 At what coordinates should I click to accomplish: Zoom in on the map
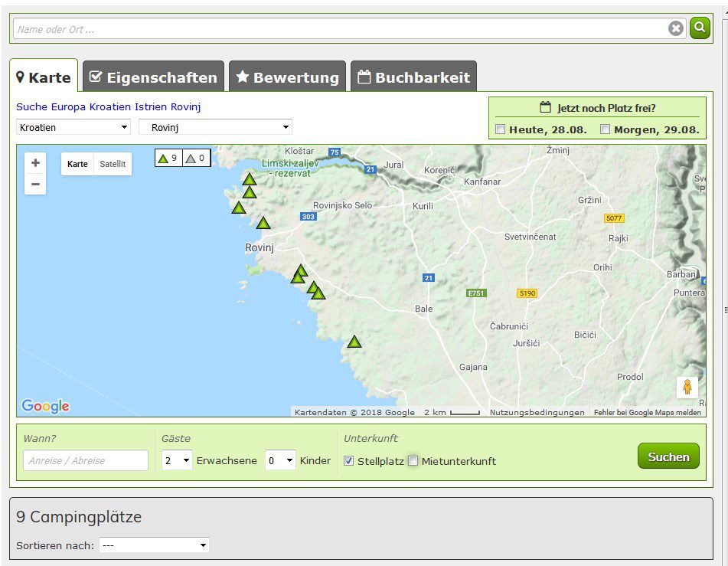coord(35,163)
